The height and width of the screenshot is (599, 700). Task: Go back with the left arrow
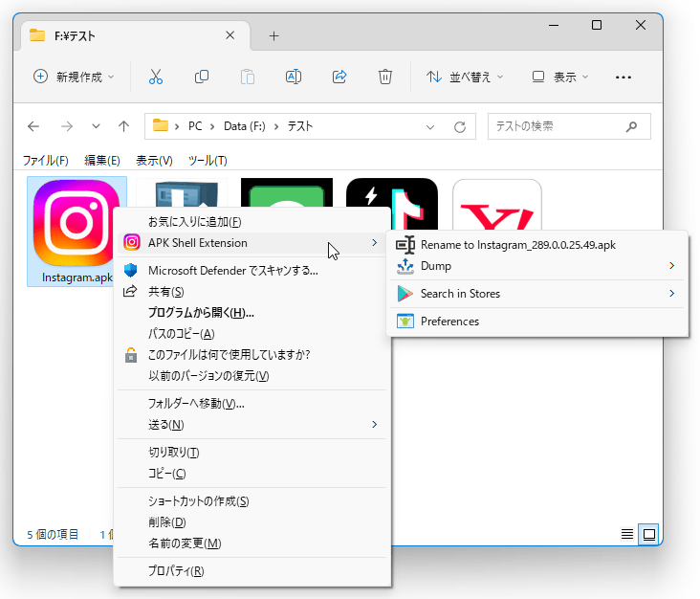tap(33, 126)
